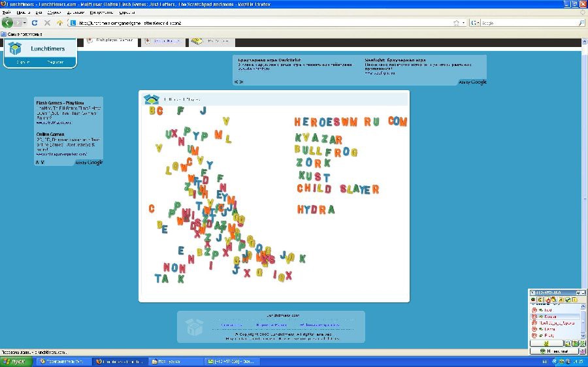Open the messenger status button at bottom
The width and height of the screenshot is (588, 367).
pyautogui.click(x=554, y=351)
